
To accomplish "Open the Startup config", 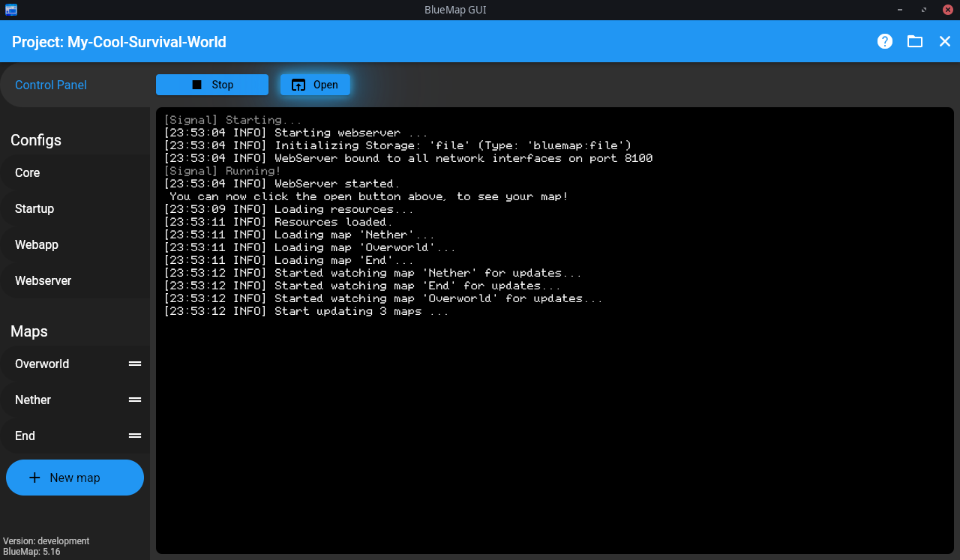I will (33, 208).
